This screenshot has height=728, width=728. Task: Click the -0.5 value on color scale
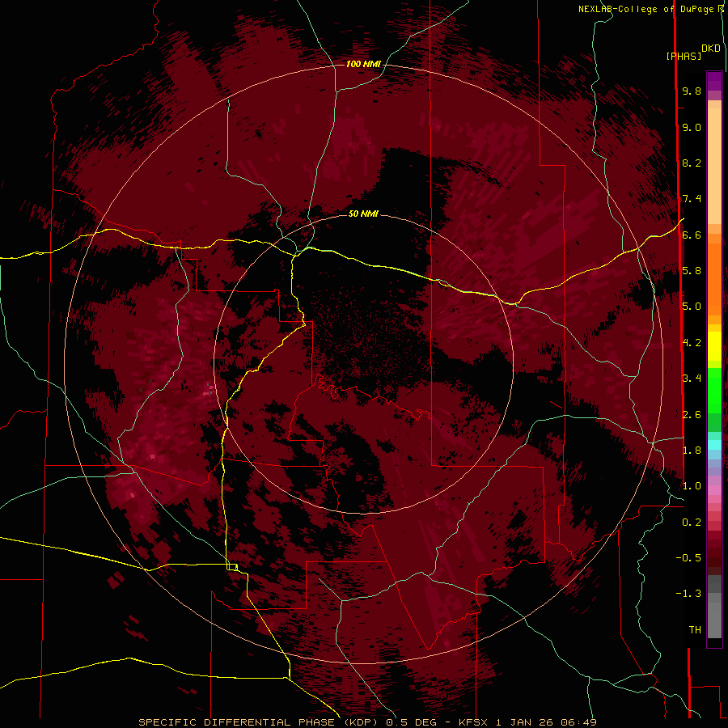click(x=688, y=558)
